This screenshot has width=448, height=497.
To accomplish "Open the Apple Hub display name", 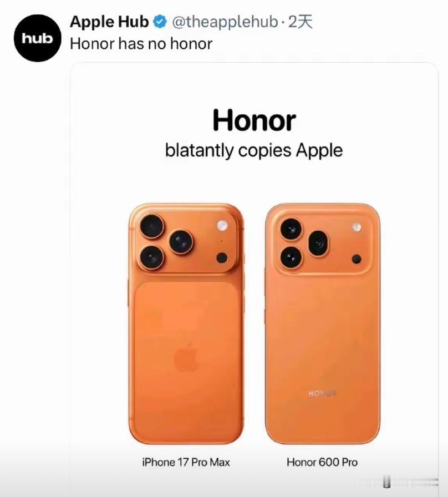I will coord(109,22).
